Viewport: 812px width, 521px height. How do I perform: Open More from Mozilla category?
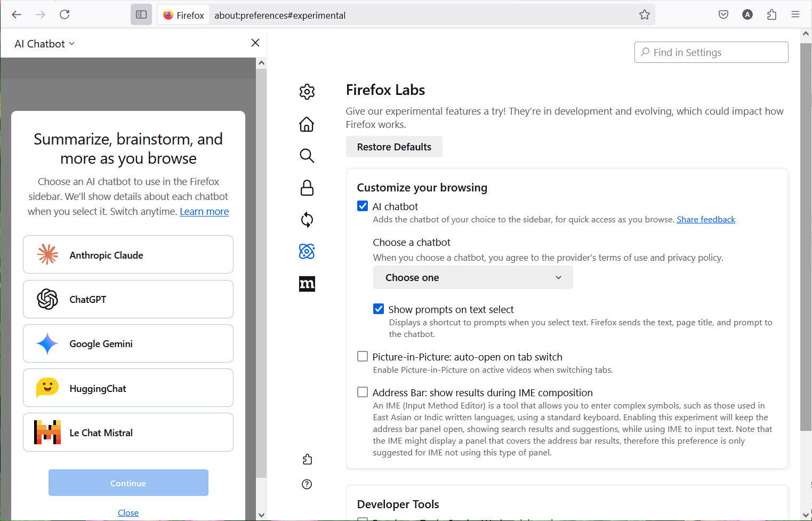(x=307, y=284)
